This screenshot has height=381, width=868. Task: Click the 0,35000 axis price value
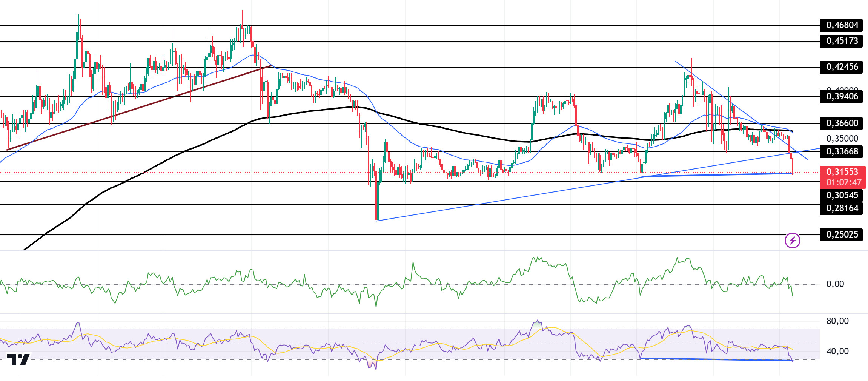[842, 139]
